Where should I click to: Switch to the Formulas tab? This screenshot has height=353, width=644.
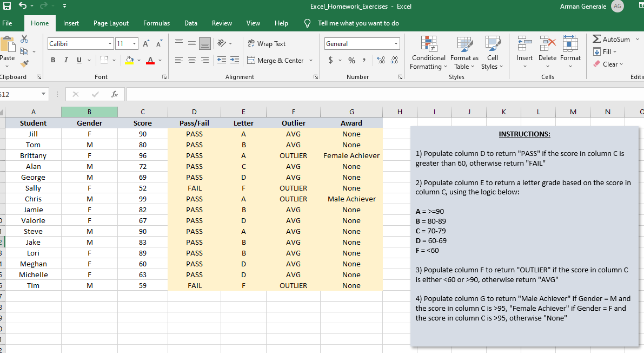[x=156, y=23]
